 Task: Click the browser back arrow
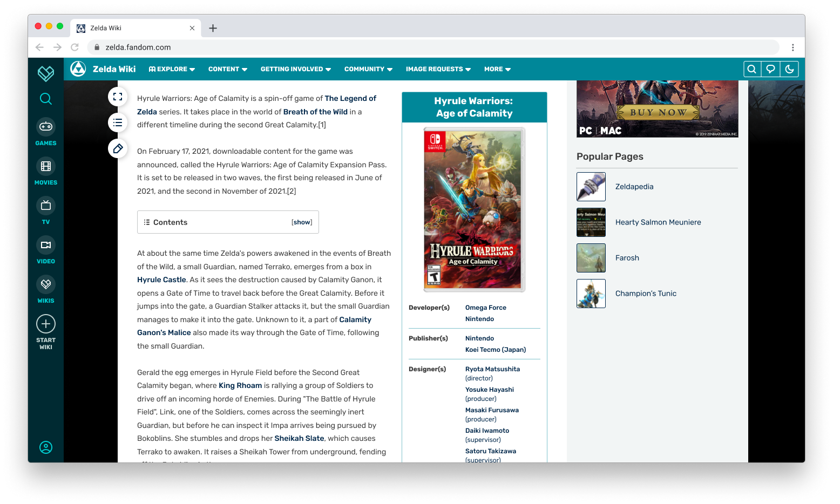[39, 47]
